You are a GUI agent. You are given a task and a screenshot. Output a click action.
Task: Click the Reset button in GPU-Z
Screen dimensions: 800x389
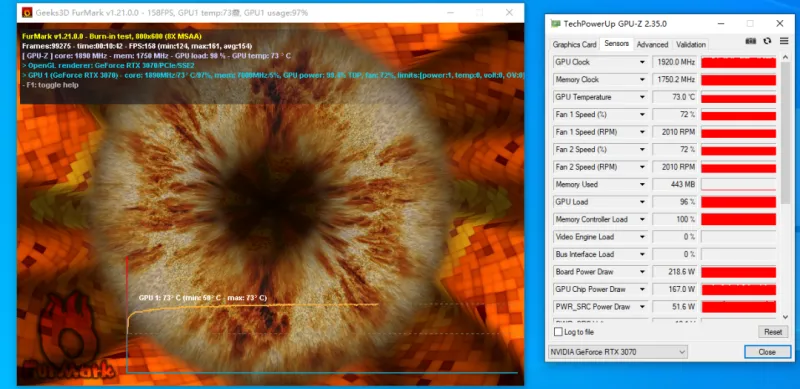773,332
